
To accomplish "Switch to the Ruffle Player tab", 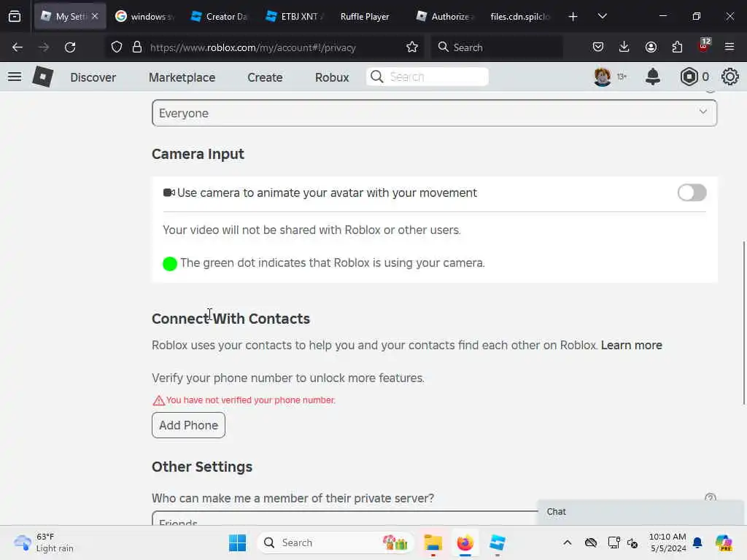I will coord(365,17).
